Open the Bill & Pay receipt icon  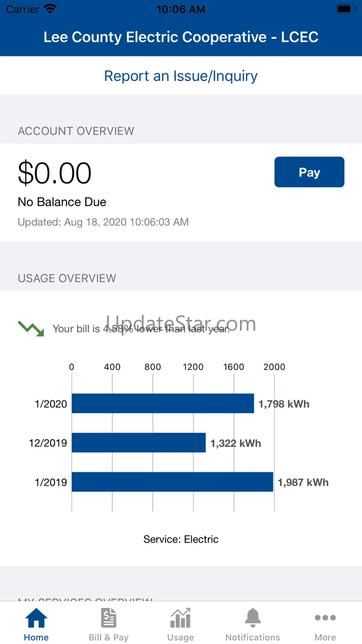point(109,618)
